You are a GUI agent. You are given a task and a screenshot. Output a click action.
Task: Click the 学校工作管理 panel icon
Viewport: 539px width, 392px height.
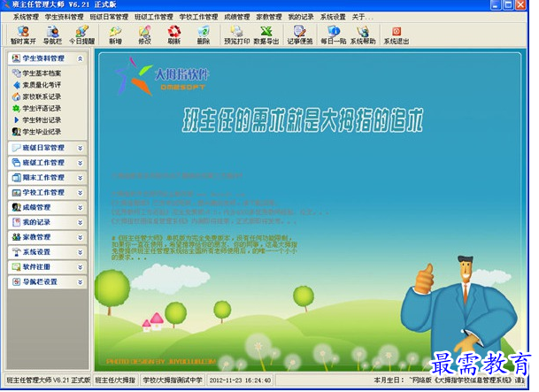[16, 193]
